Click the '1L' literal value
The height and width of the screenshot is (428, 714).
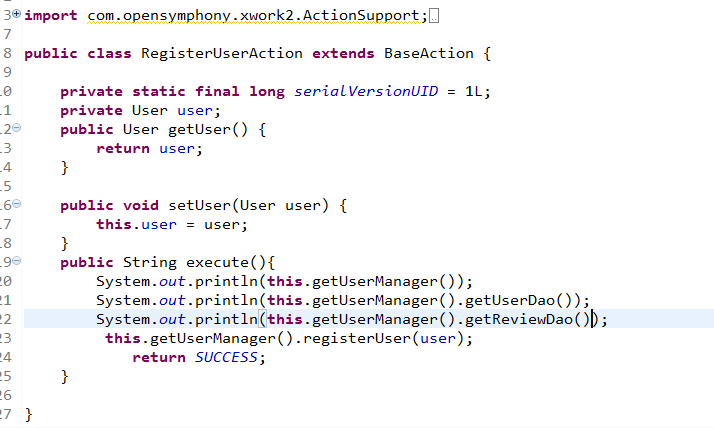[x=474, y=91]
